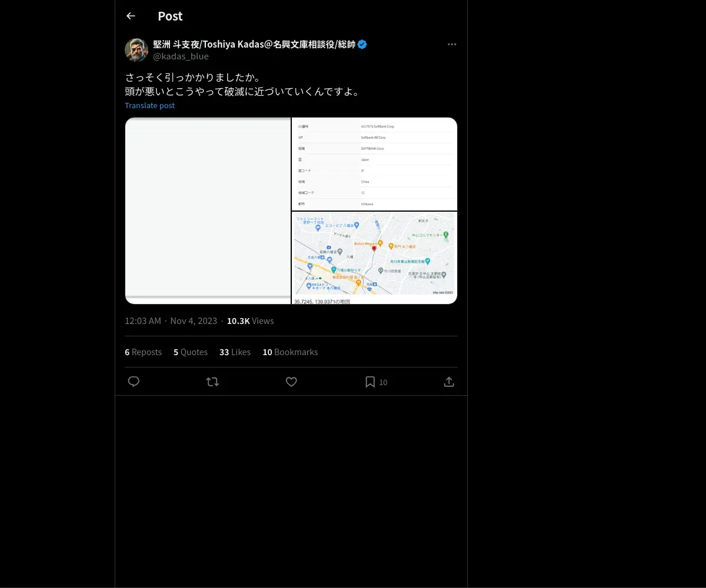This screenshot has height=588, width=706.
Task: Click the 12:03 AM Nov 4, 2023 timestamp
Action: pos(171,320)
